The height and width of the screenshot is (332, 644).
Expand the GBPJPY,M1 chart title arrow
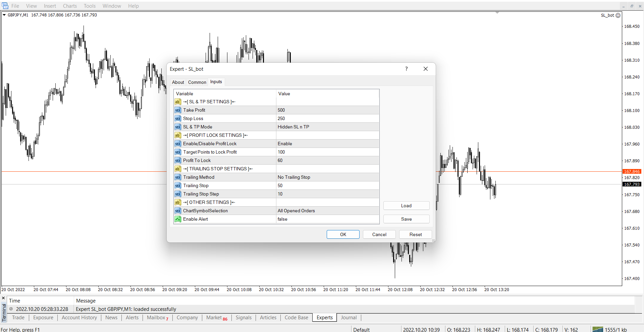point(4,15)
